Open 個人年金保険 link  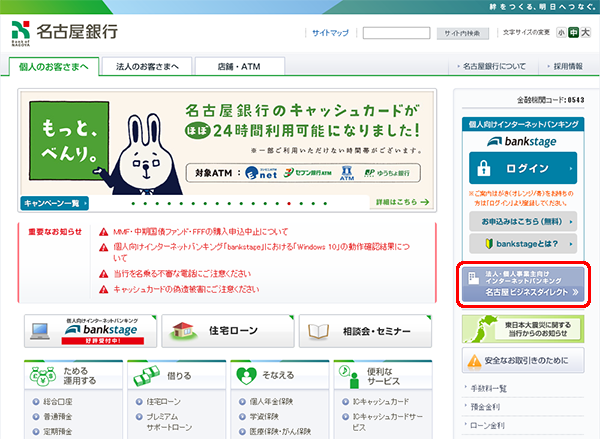click(271, 401)
